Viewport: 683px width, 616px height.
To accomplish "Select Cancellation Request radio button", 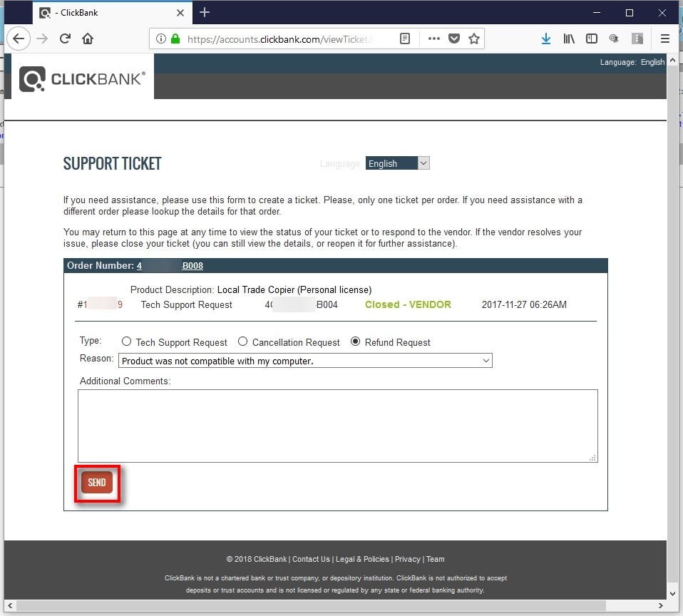I will point(242,342).
